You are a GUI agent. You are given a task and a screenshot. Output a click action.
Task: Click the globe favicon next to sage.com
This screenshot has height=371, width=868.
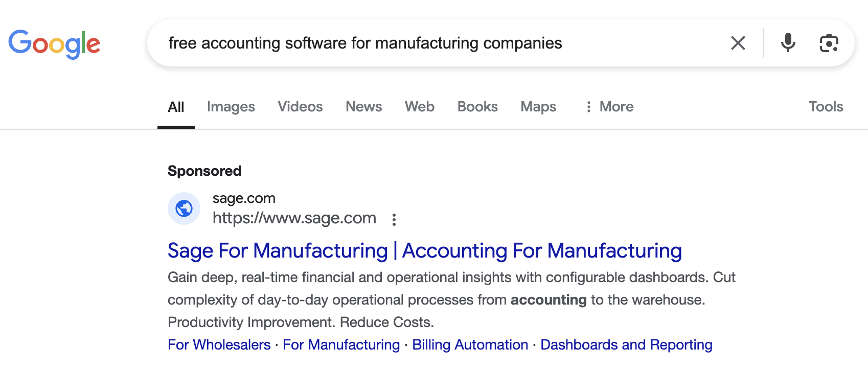click(x=184, y=208)
